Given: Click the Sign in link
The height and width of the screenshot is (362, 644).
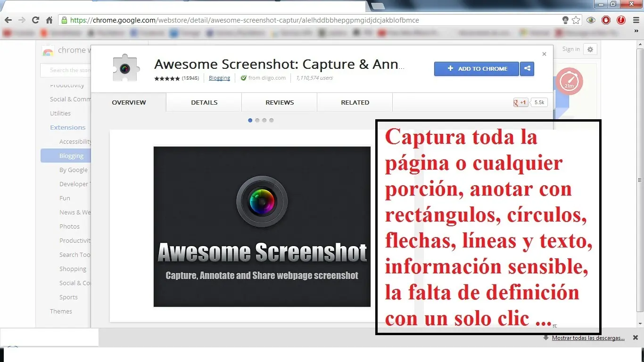Looking at the screenshot, I should (571, 49).
